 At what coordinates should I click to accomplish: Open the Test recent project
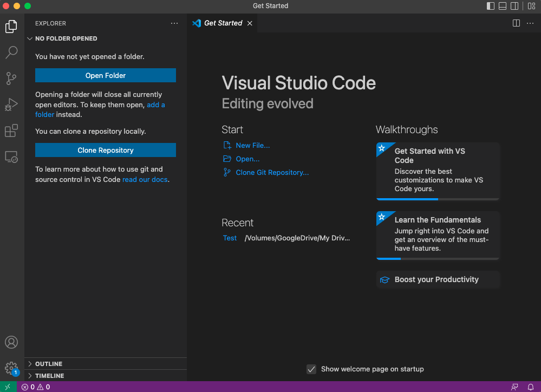(x=230, y=238)
